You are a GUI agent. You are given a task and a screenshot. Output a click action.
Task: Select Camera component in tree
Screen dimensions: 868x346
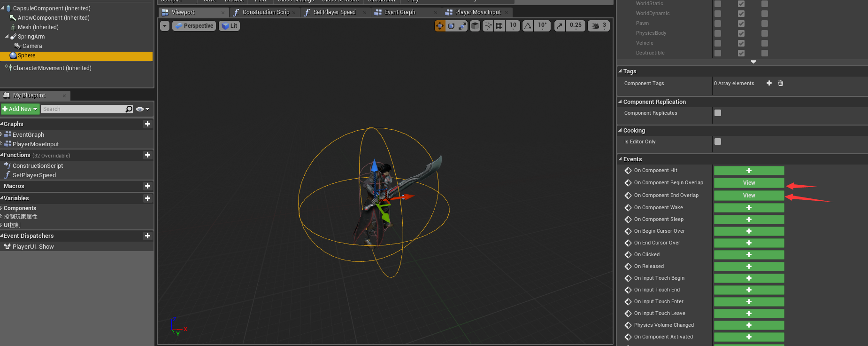32,46
